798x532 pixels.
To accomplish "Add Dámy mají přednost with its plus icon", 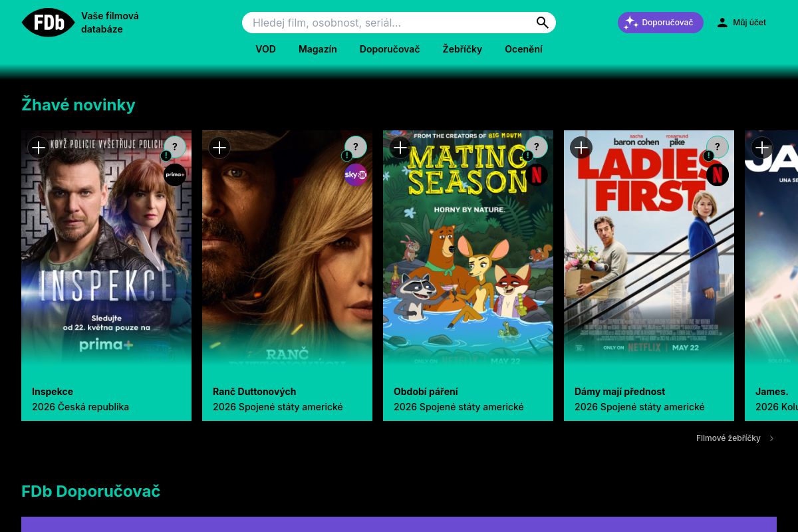I will pos(581,148).
